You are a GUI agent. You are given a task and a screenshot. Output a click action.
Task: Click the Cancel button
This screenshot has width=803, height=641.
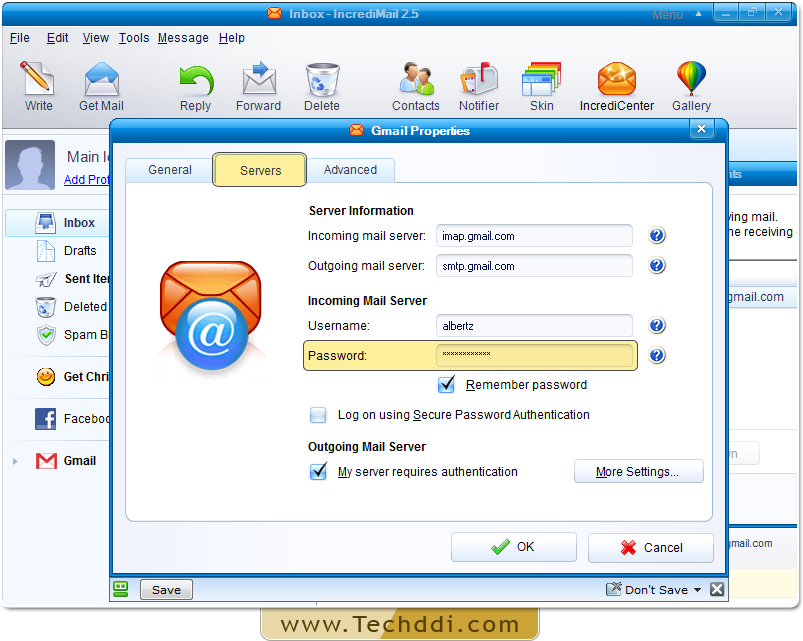click(x=651, y=548)
